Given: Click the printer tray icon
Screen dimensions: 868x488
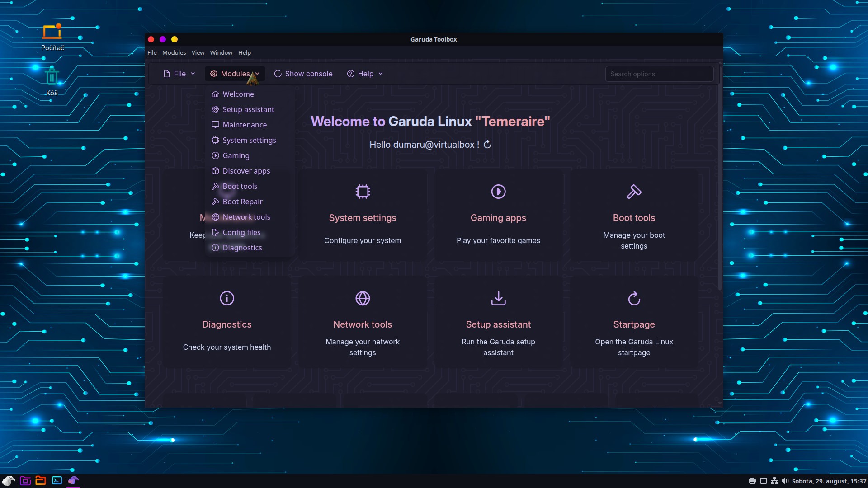Looking at the screenshot, I should (752, 481).
